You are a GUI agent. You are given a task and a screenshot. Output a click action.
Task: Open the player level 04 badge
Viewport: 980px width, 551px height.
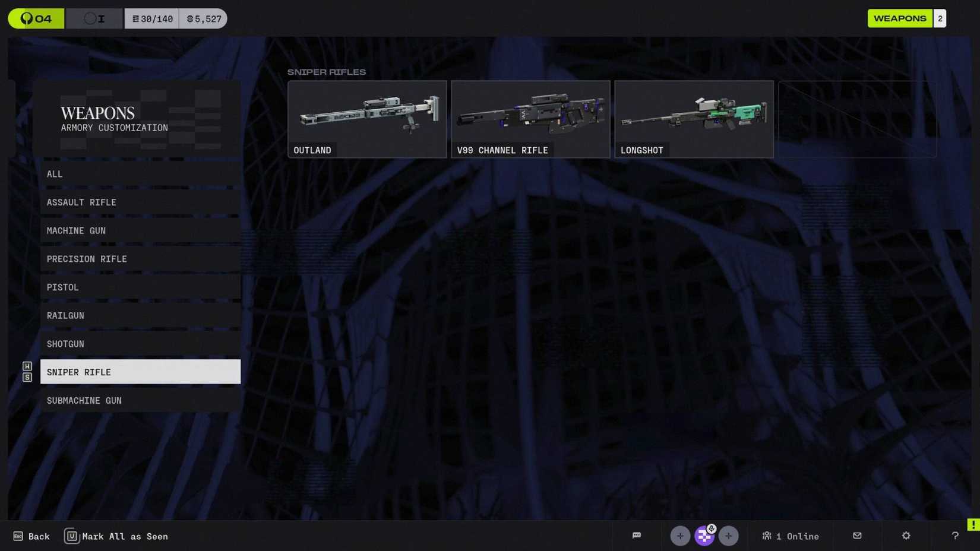[36, 18]
